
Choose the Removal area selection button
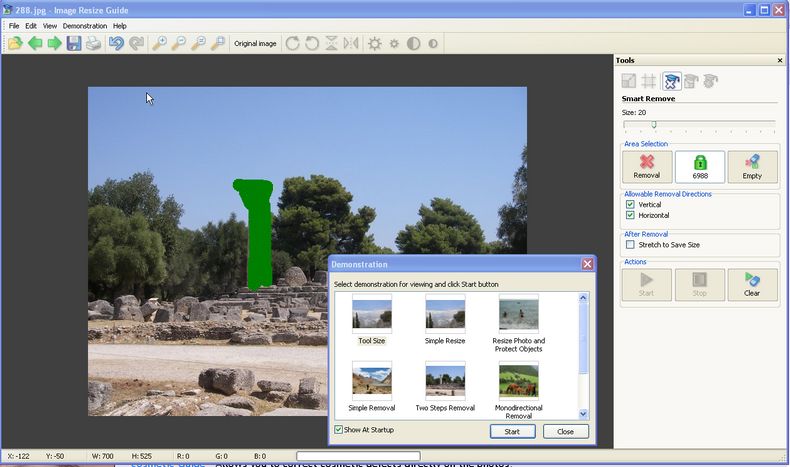point(647,167)
